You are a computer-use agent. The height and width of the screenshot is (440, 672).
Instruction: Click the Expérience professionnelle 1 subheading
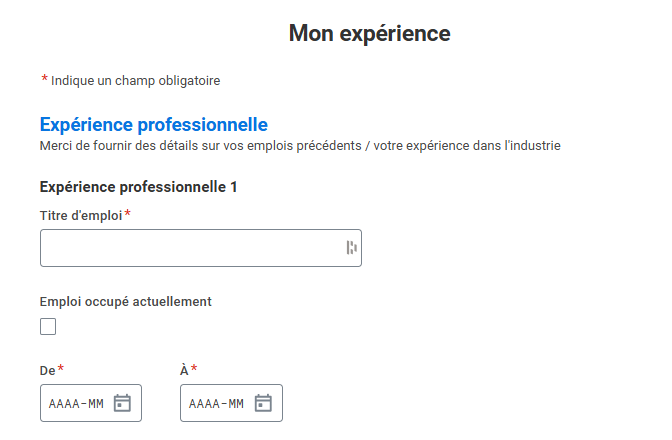click(x=138, y=187)
